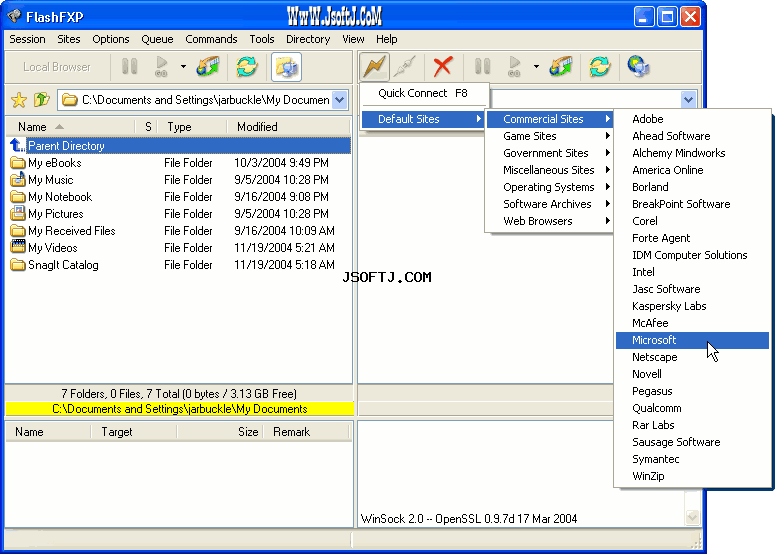Sort by the Modified column header
Screen dimensions: 775x554
point(289,127)
